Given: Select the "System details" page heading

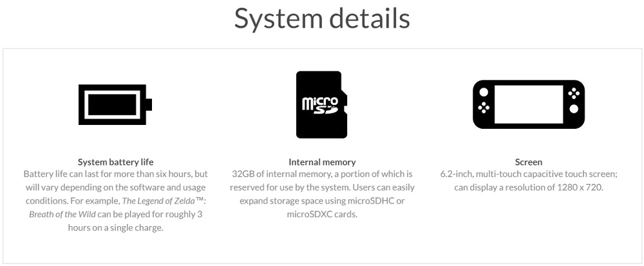Looking at the screenshot, I should pyautogui.click(x=322, y=19).
